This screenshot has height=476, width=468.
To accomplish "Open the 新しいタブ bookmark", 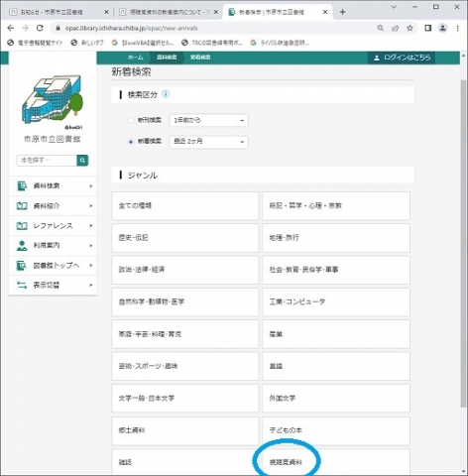I will (87, 43).
